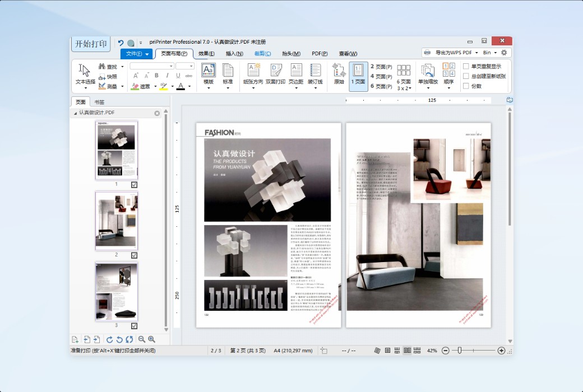
Task: Switch to the 裁剪(C) ribbon tab
Action: click(x=262, y=54)
